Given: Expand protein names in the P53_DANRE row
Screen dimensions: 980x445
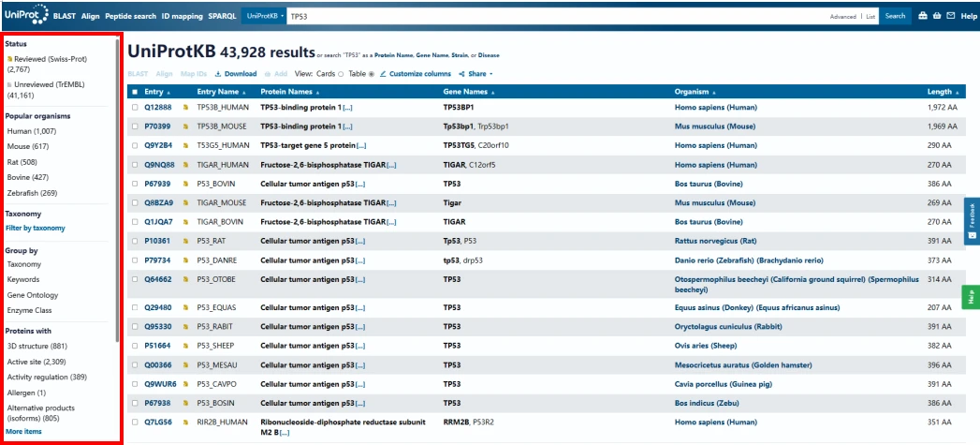Looking at the screenshot, I should click(x=360, y=260).
